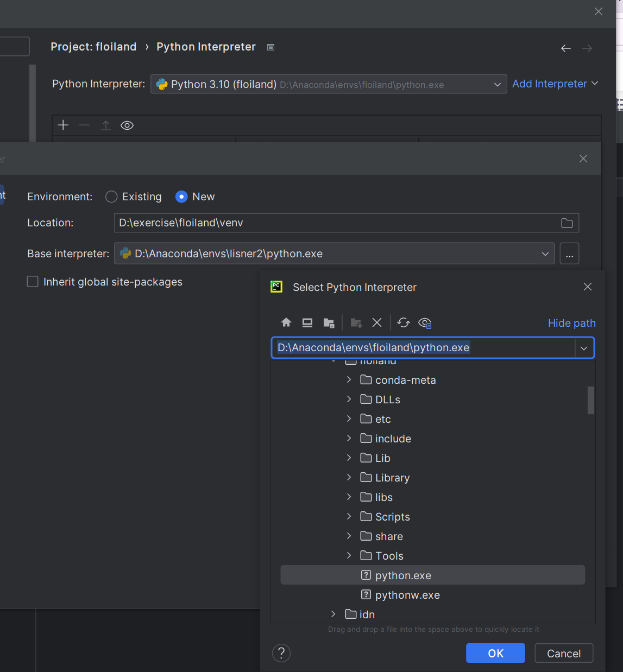The width and height of the screenshot is (623, 672).
Task: Choose the Existing environment radio button
Action: (x=111, y=196)
